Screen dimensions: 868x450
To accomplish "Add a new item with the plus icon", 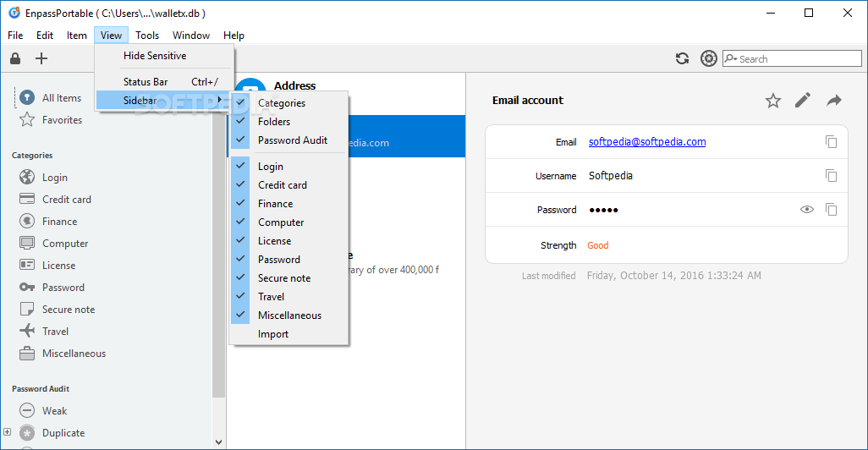I will 41,58.
